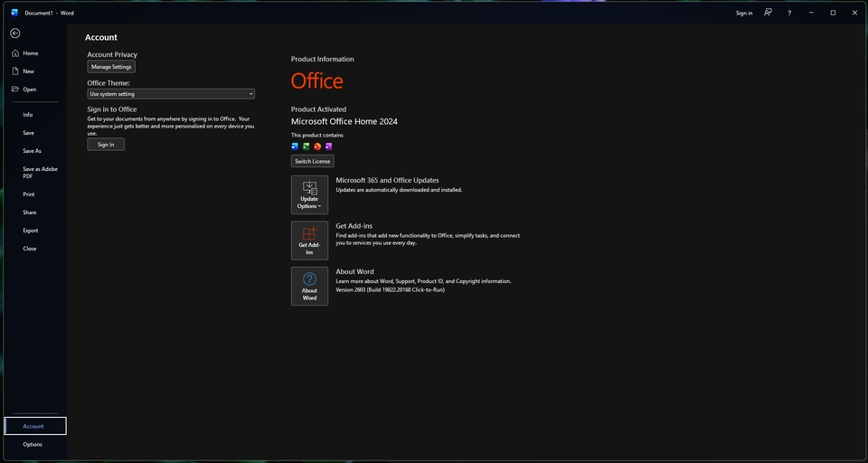This screenshot has width=868, height=463.
Task: Click the back arrow to exit Backstage
Action: pos(15,33)
